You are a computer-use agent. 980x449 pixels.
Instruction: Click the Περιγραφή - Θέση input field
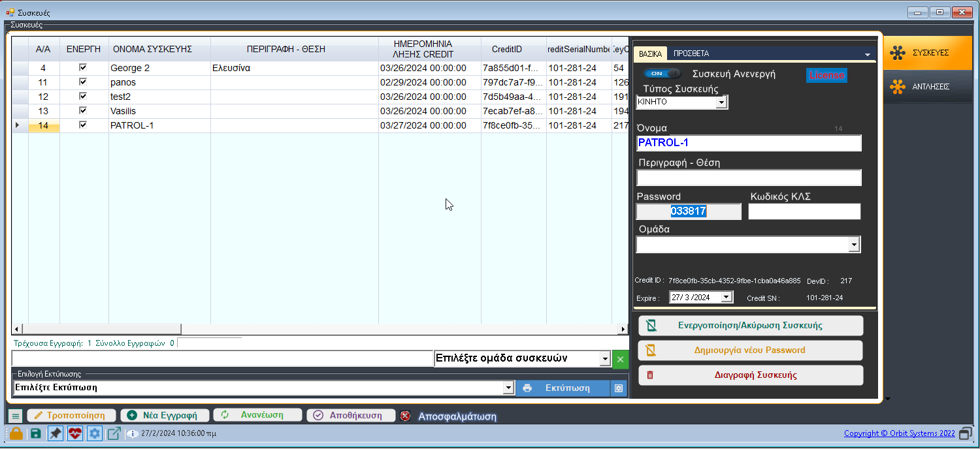[x=749, y=178]
